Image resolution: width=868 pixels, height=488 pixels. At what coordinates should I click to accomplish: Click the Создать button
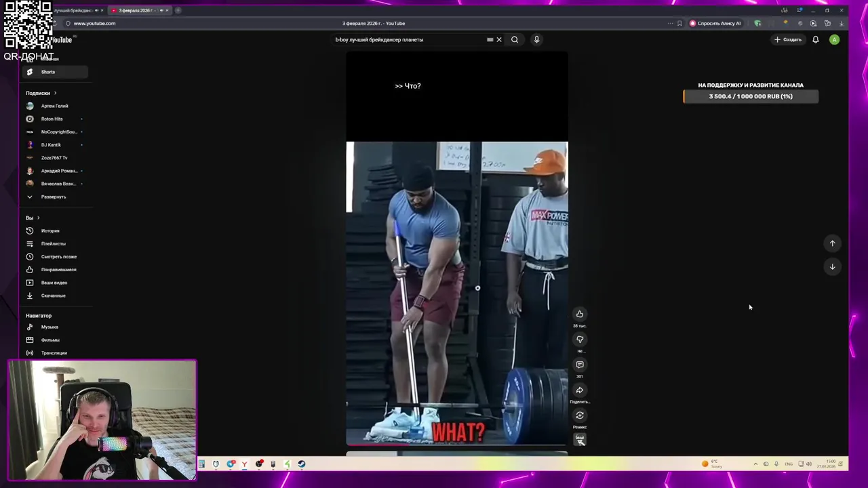[x=788, y=39]
